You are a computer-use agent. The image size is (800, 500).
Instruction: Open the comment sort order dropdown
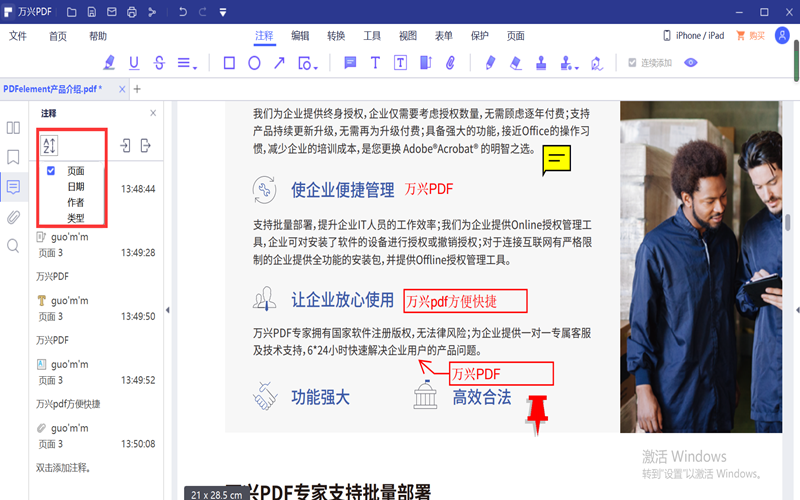point(49,147)
